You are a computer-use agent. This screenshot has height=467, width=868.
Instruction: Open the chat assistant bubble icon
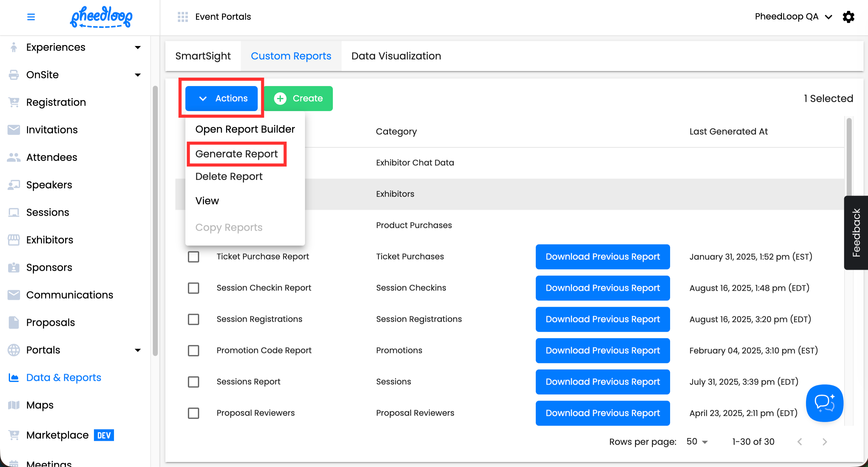pos(824,403)
